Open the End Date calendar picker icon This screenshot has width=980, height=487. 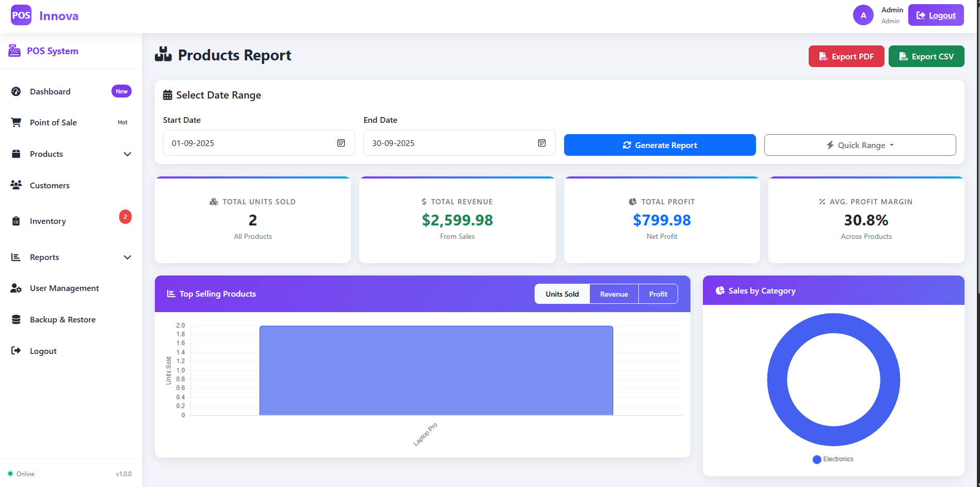[542, 143]
